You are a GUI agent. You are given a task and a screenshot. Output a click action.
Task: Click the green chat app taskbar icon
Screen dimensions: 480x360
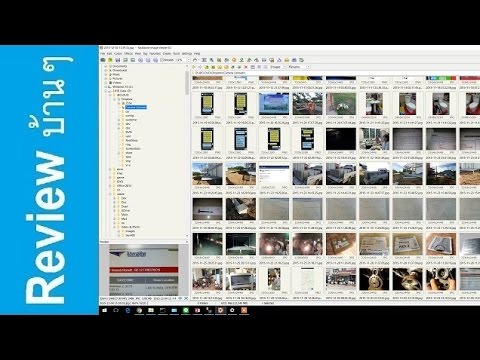click(x=186, y=310)
